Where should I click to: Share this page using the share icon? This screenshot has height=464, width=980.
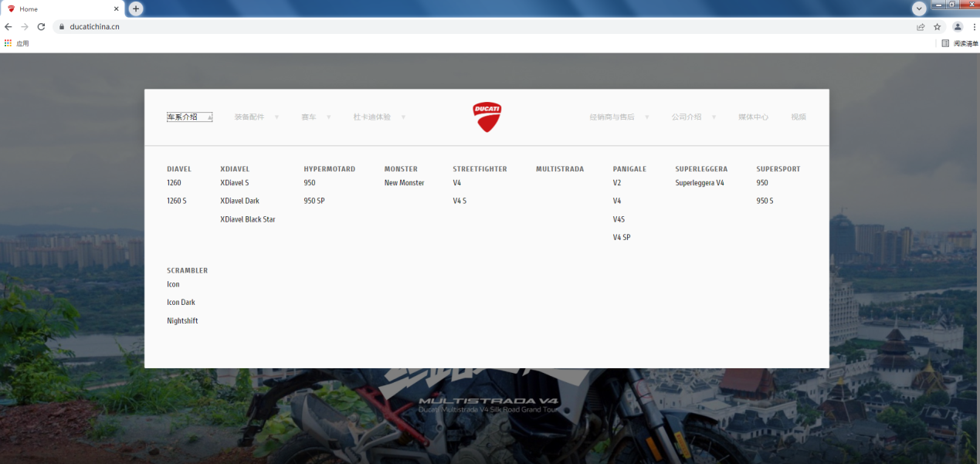921,26
